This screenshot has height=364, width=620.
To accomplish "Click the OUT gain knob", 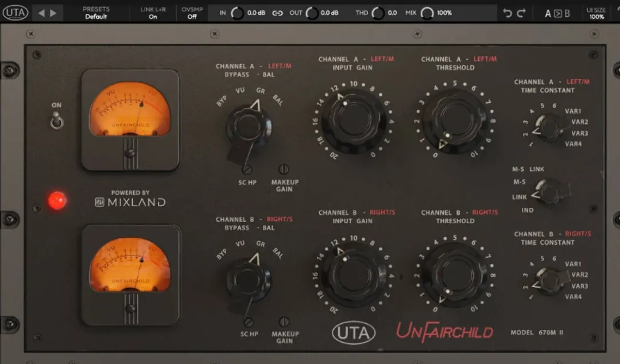I will pyautogui.click(x=312, y=13).
